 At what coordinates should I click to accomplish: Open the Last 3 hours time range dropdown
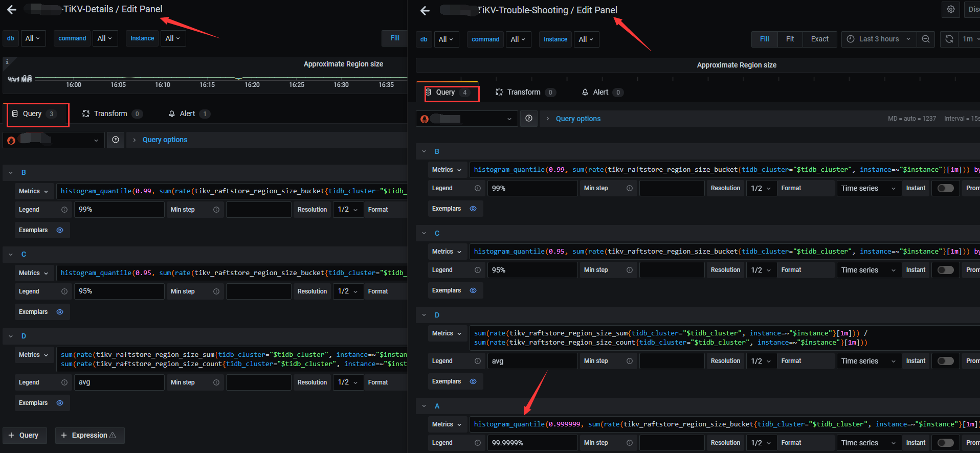click(879, 39)
